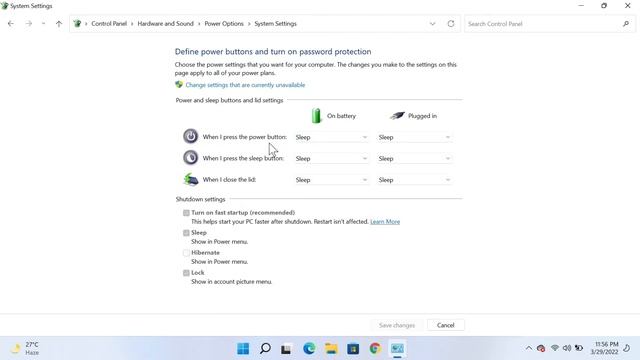Toggle Lock checkbox
This screenshot has width=640, height=360.
click(186, 273)
